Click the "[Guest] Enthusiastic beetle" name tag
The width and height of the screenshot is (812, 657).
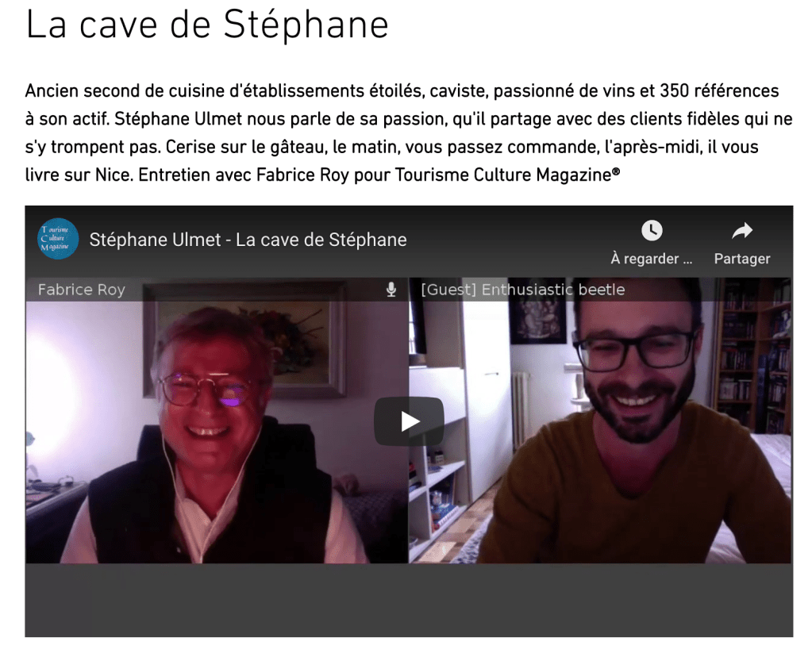523,290
